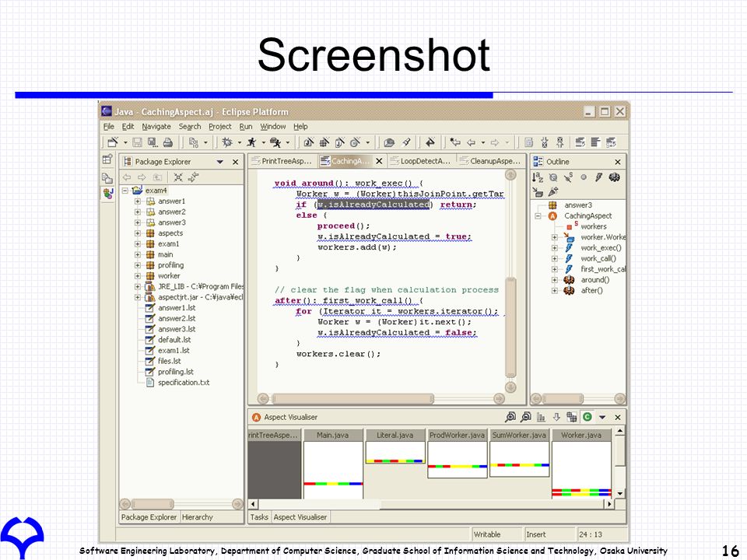Expand the JRE_LIB library node
Viewport: 747px width, 560px height.
(x=137, y=287)
